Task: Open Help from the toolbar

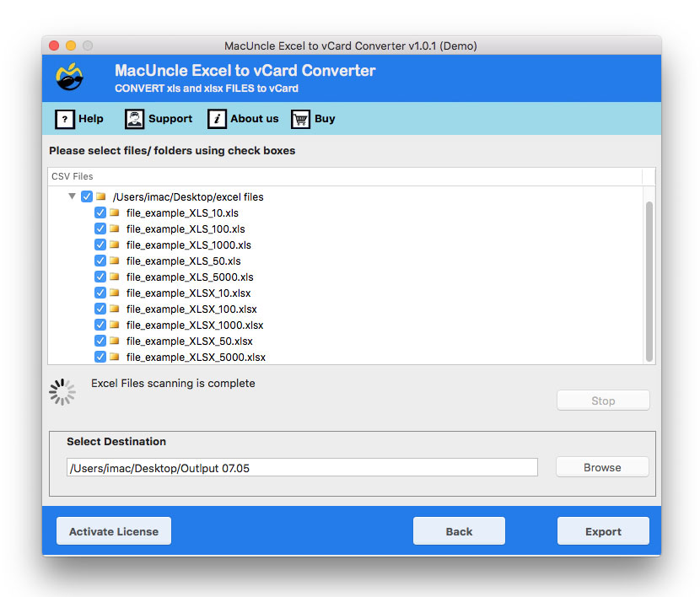Action: (90, 119)
